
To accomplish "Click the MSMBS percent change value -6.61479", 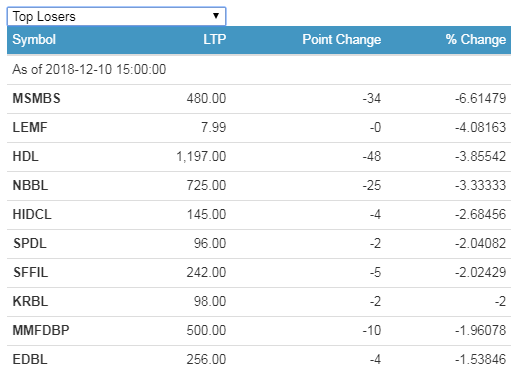I will 480,98.
